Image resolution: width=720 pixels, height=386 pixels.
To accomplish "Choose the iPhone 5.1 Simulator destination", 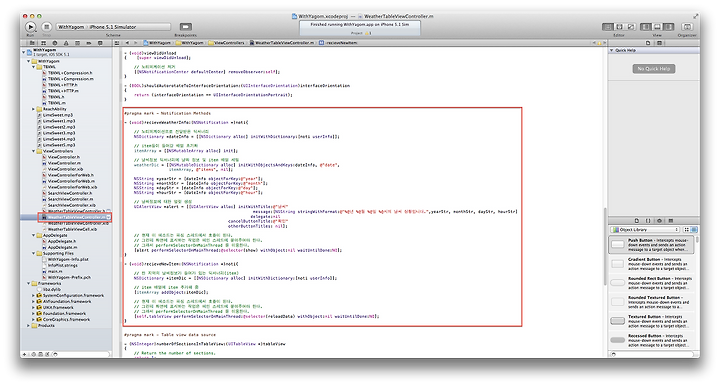I will pyautogui.click(x=113, y=27).
